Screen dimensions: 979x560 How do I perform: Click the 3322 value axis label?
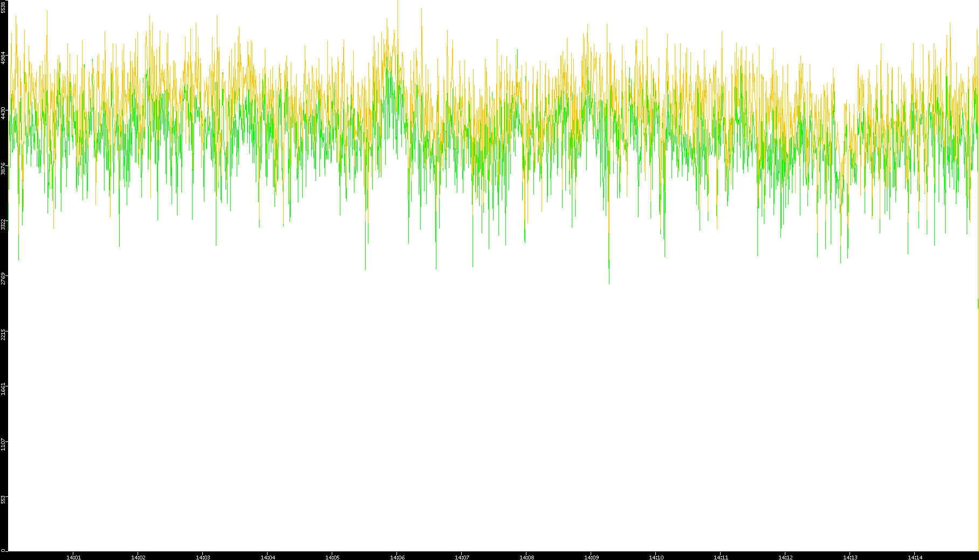[3, 224]
